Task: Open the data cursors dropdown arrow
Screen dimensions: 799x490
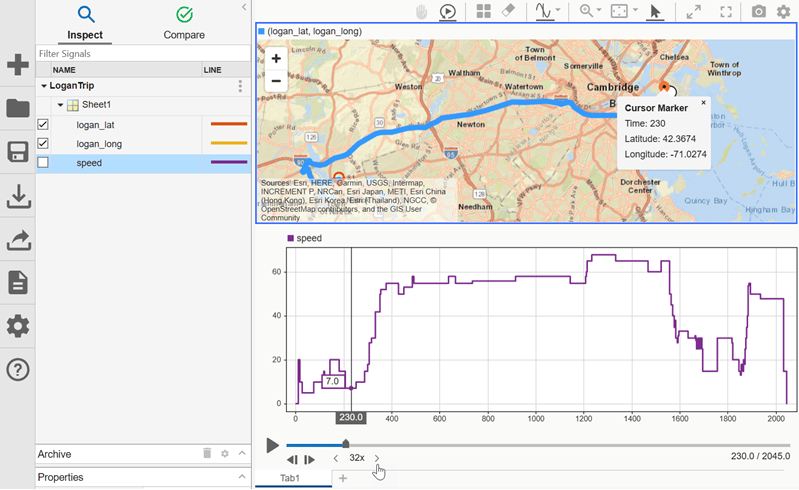Action: (558, 10)
